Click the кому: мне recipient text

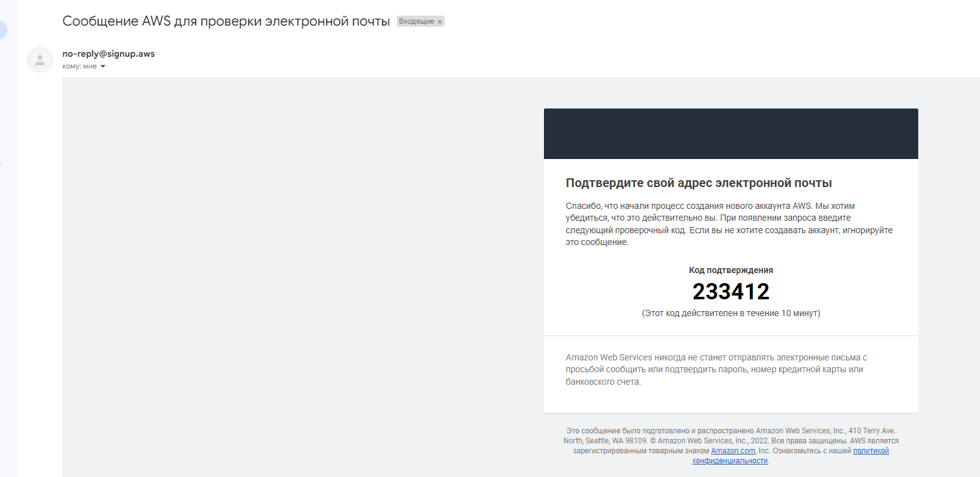point(79,66)
